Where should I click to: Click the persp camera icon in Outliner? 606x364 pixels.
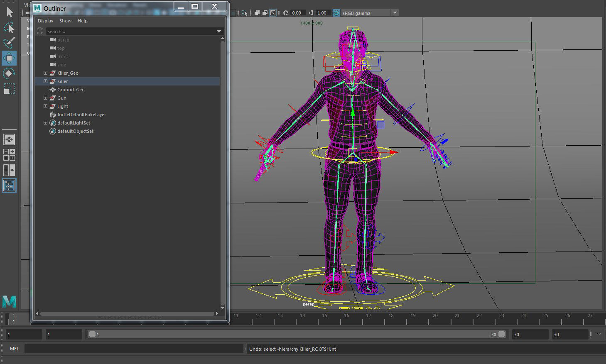52,40
